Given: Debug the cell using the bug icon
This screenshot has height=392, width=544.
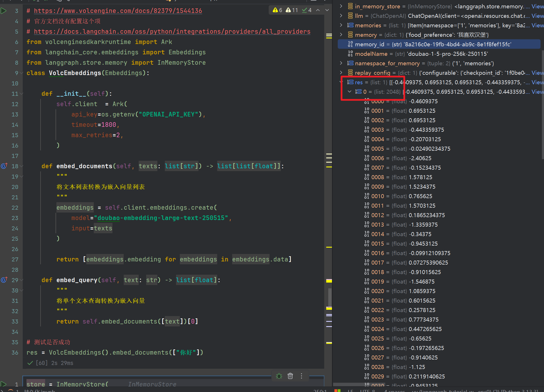Looking at the screenshot, I should pyautogui.click(x=279, y=376).
